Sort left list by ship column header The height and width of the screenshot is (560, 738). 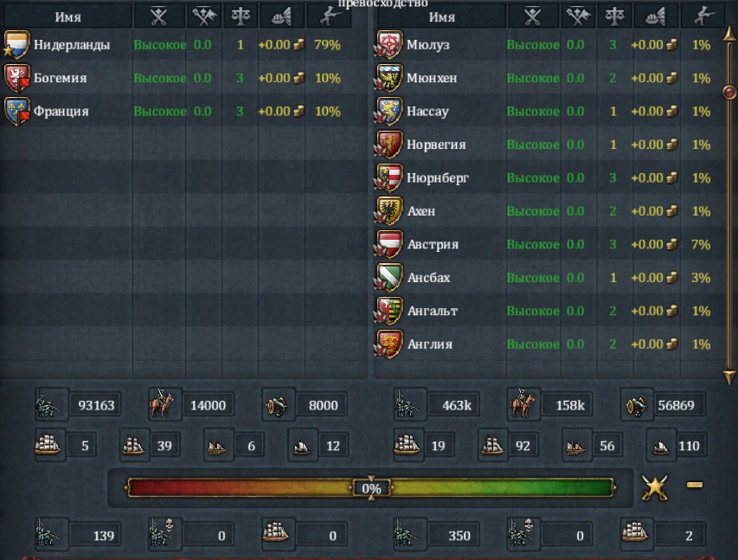pyautogui.click(x=281, y=17)
